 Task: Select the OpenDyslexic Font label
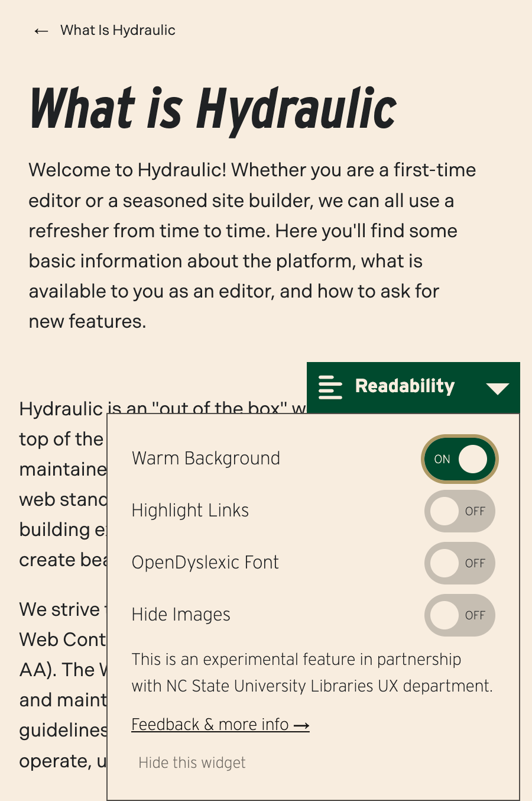click(x=205, y=563)
